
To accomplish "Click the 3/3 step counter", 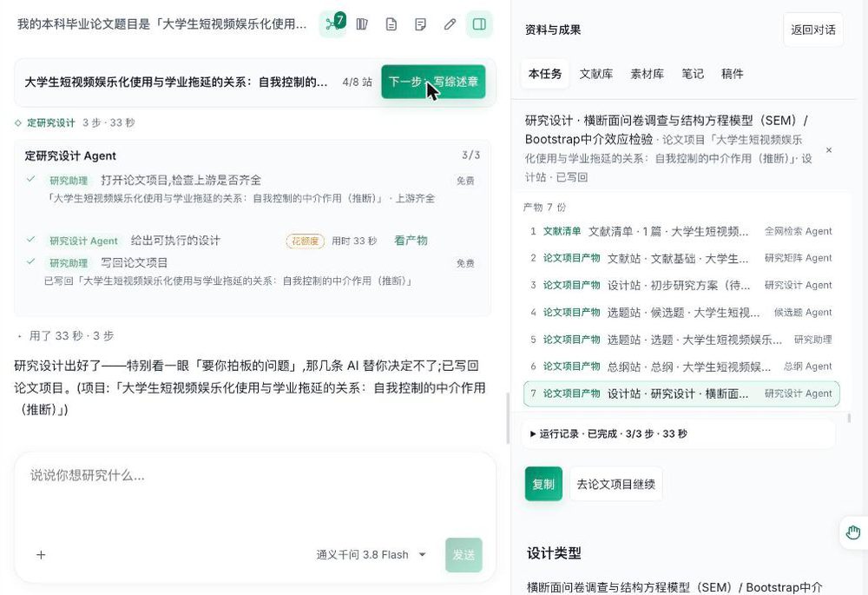I will (x=471, y=155).
